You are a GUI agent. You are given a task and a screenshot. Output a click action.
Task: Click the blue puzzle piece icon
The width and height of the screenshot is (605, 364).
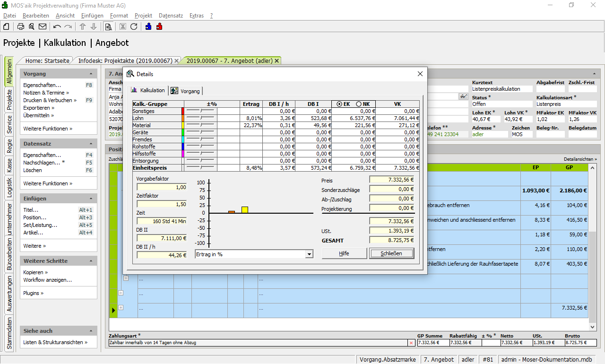(148, 26)
